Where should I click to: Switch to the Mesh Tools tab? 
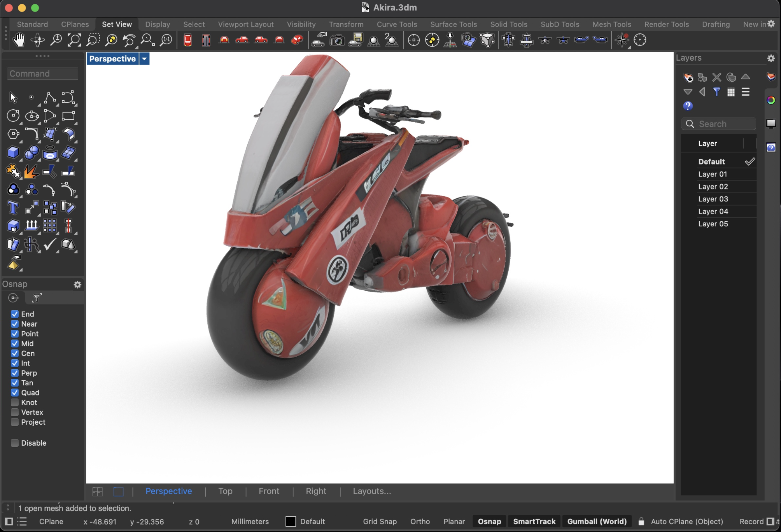[x=612, y=24]
